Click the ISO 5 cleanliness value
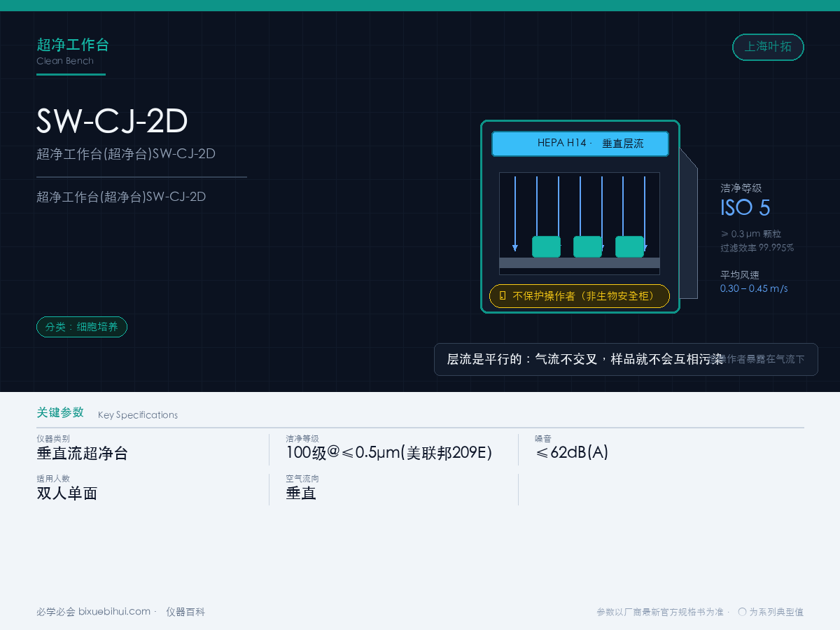The height and width of the screenshot is (630, 840). (x=745, y=207)
